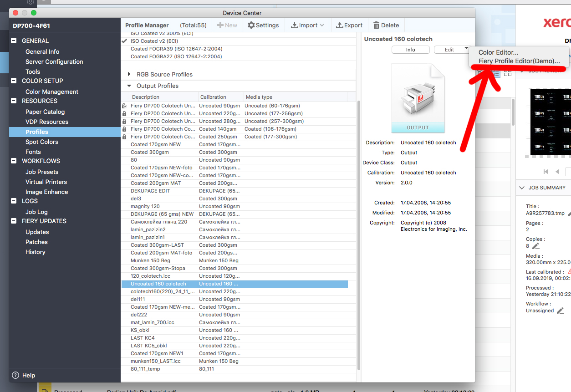
Task: Switch to thumbnail grid view icon
Action: [x=507, y=73]
